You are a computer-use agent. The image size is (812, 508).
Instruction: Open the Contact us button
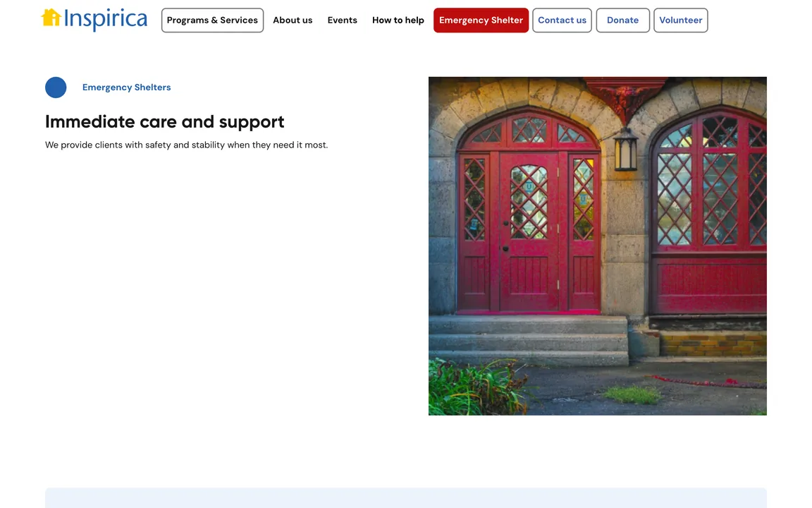[x=562, y=20]
